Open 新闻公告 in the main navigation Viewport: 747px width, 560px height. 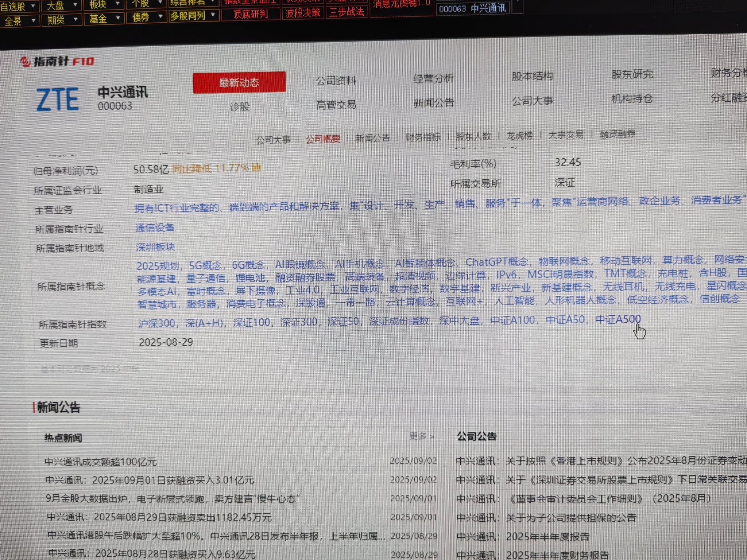[x=434, y=103]
